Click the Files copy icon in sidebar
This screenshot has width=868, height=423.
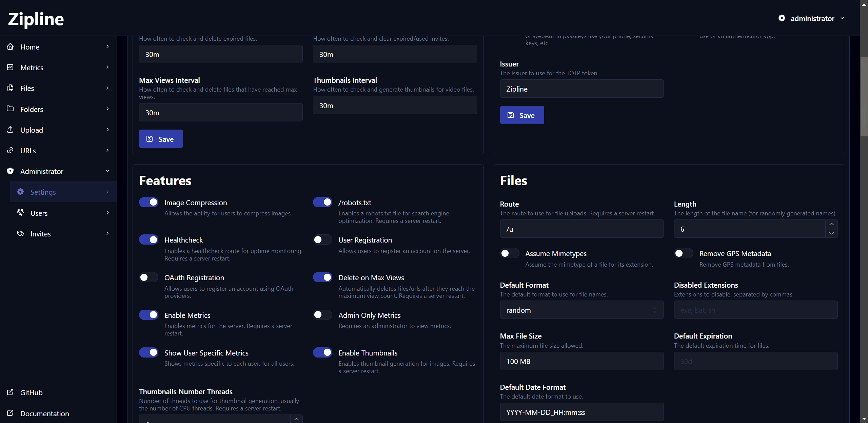(x=10, y=88)
